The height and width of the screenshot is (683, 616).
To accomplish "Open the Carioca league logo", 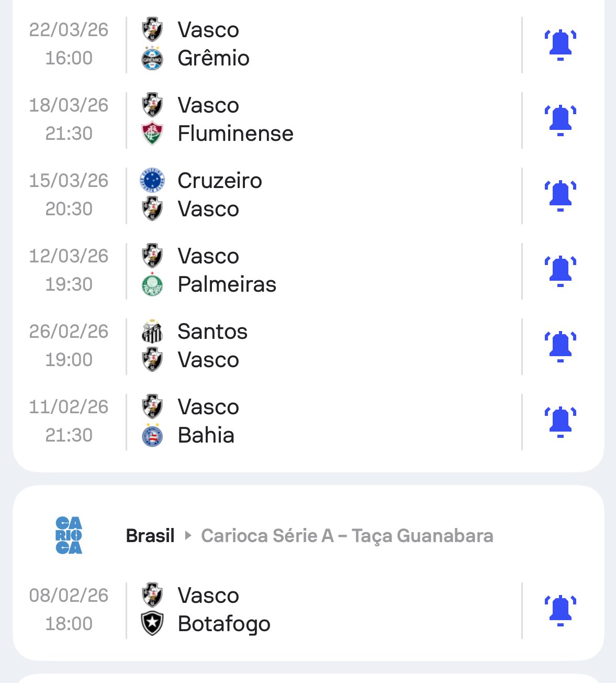I will click(69, 535).
